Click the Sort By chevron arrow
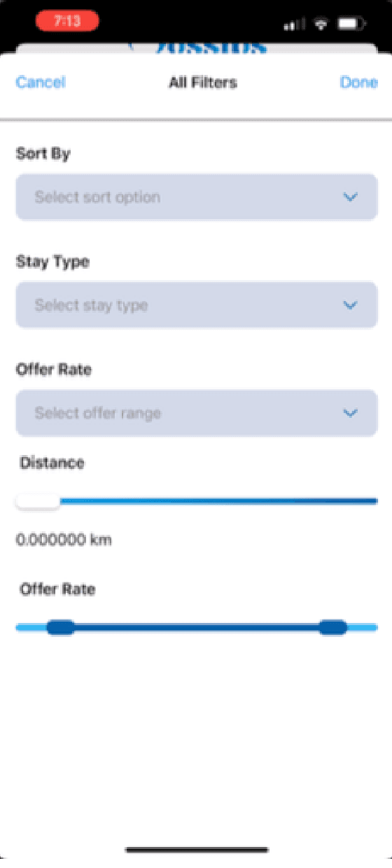This screenshot has width=392, height=868. pyautogui.click(x=351, y=197)
